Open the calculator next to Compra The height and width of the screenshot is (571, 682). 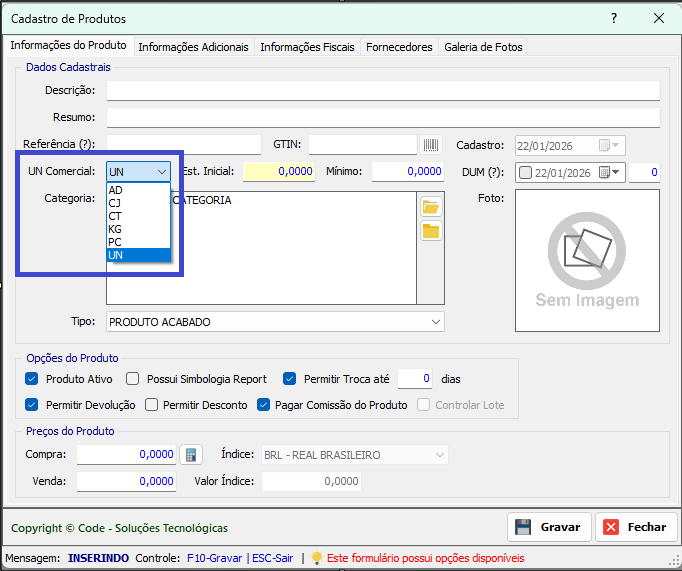coord(191,455)
